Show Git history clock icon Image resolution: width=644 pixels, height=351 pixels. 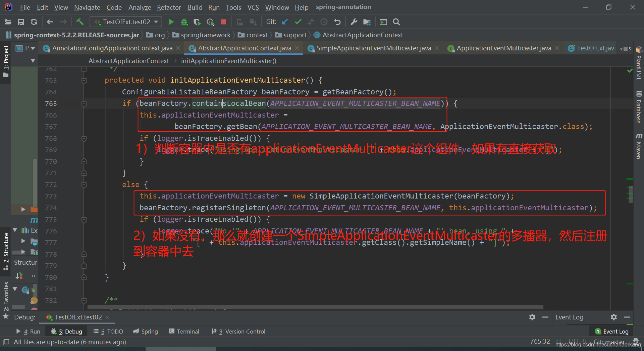pos(324,22)
